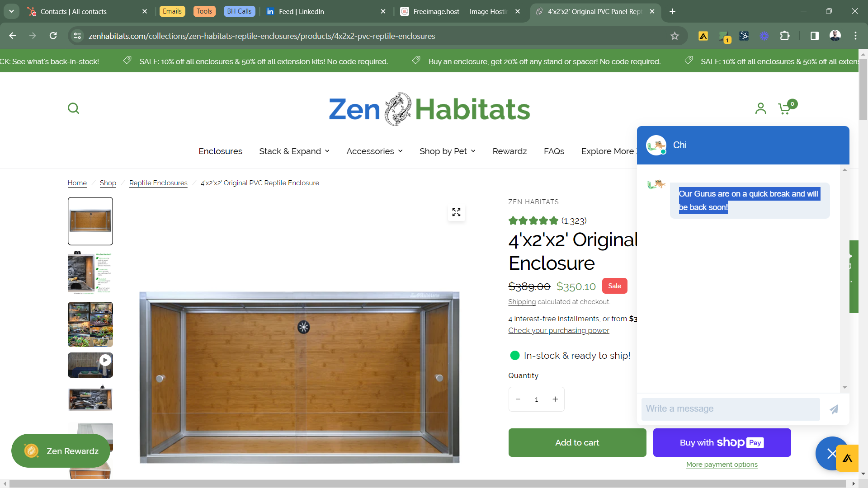
Task: Open the site search magnifier icon
Action: 73,108
